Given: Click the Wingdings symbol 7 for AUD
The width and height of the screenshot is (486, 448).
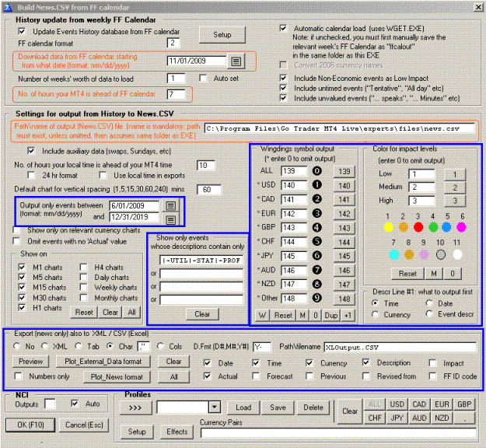Looking at the screenshot, I should 316,270.
